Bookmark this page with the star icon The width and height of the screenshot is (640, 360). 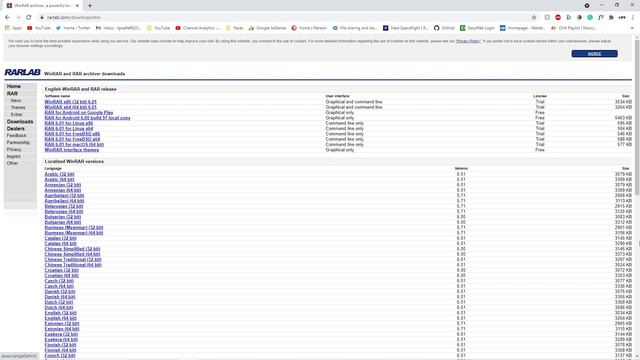pyautogui.click(x=534, y=18)
